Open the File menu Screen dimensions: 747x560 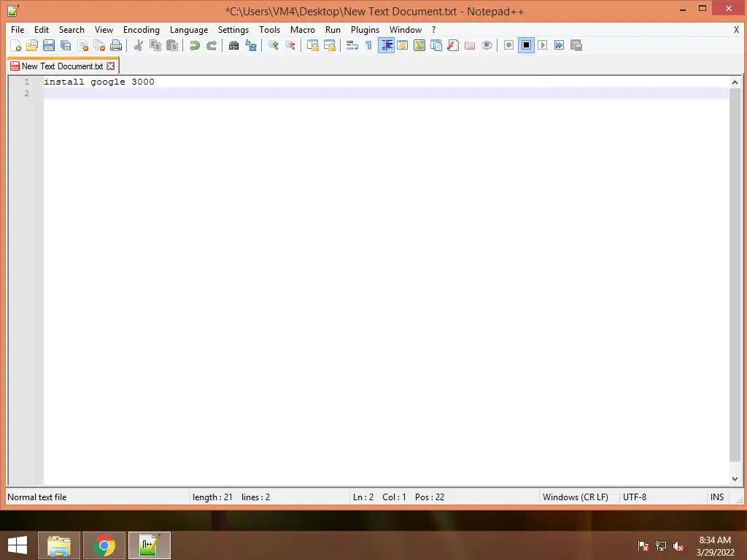pyautogui.click(x=18, y=29)
